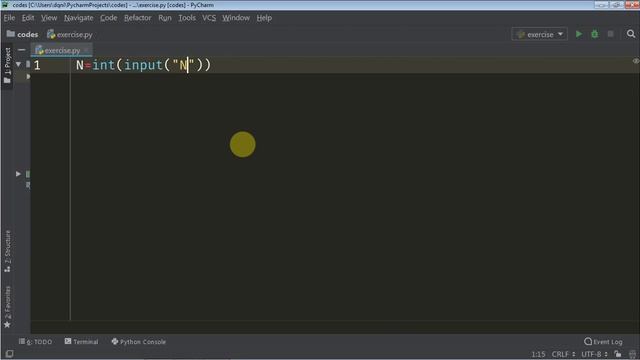Change UTF-8 file encoding

coord(594,354)
